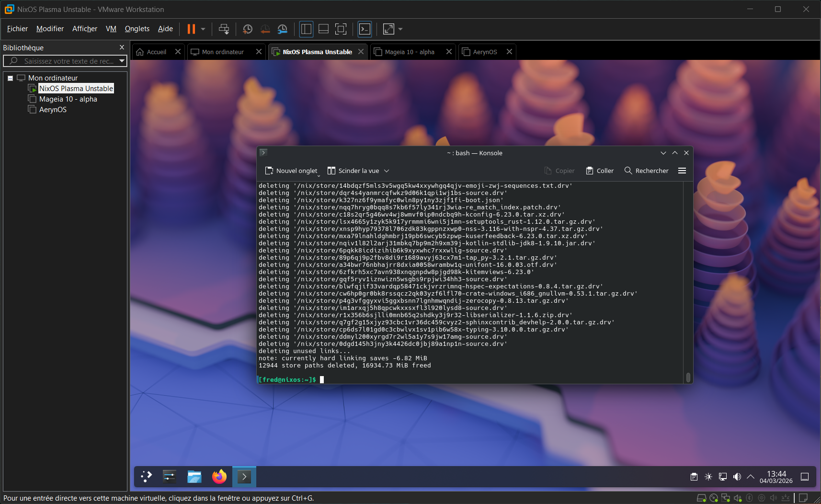Open the snapshot manager icon
This screenshot has width=821, height=504.
(x=283, y=29)
